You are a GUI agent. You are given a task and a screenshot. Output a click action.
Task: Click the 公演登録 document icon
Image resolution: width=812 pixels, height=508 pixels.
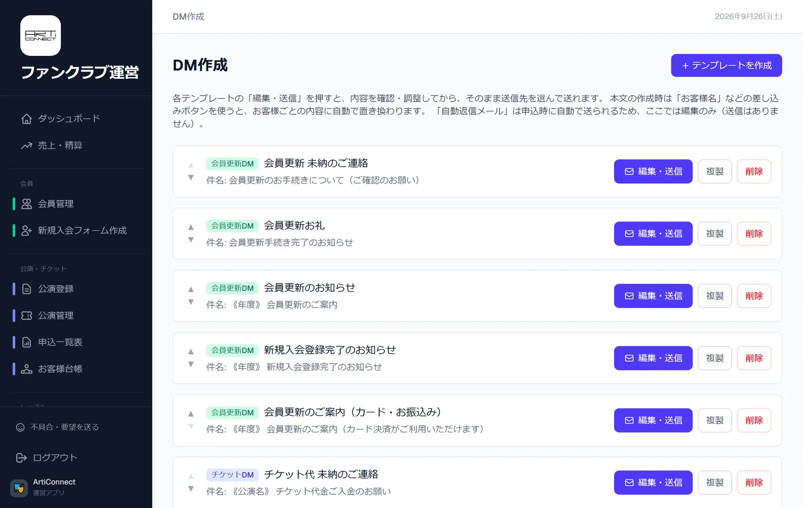coord(26,289)
